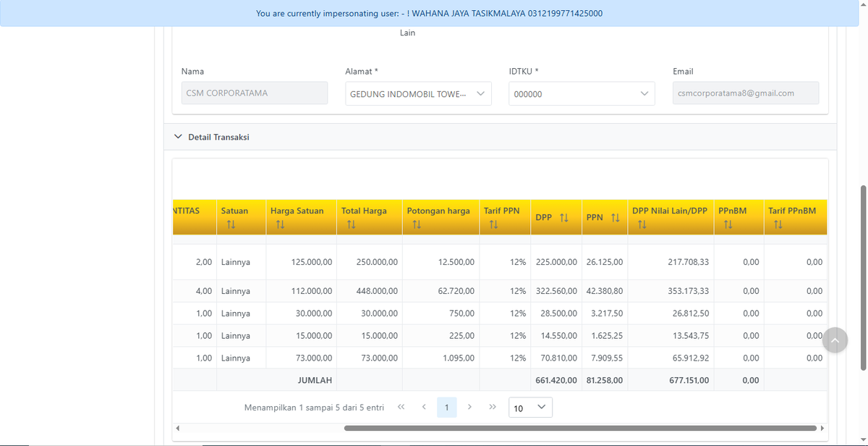
Task: Click DPP Nilai Lain cell 13.543,75
Action: [x=691, y=336]
